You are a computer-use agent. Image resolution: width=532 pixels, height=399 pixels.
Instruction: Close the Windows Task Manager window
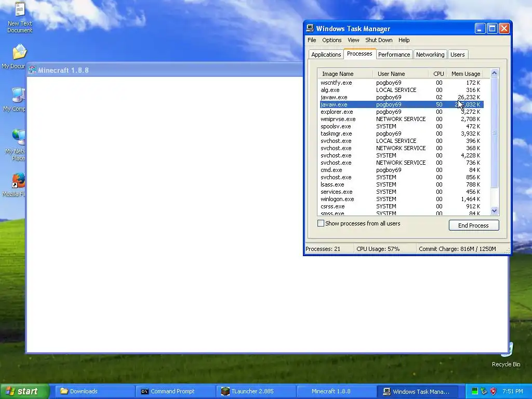click(504, 29)
